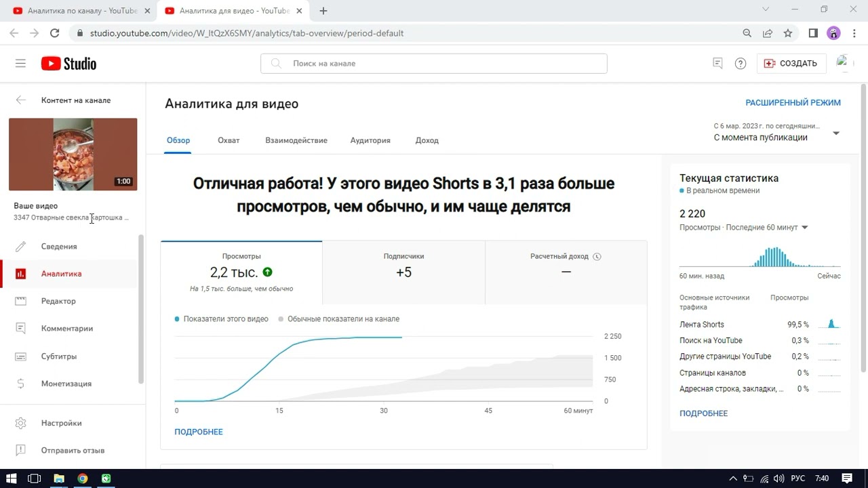Click РУС language indicator in taskbar

(x=798, y=479)
